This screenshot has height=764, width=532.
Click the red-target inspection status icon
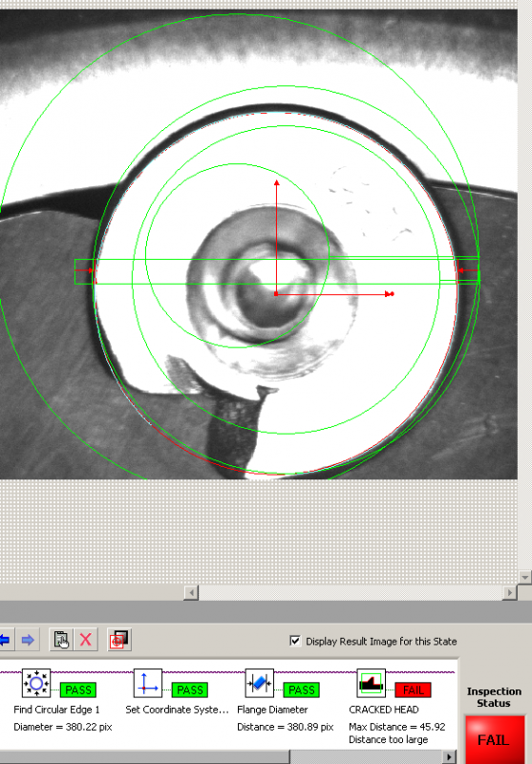click(118, 639)
